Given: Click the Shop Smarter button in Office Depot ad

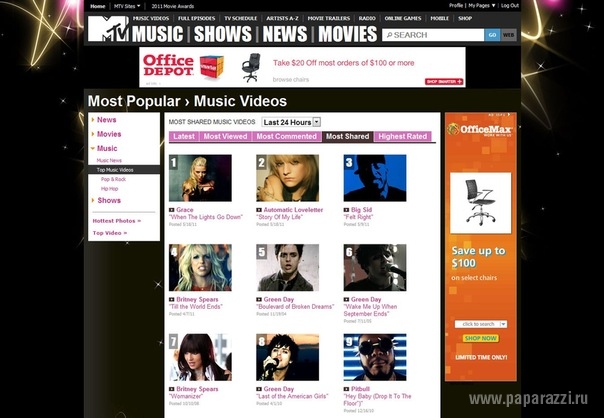Looking at the screenshot, I should pyautogui.click(x=444, y=82).
